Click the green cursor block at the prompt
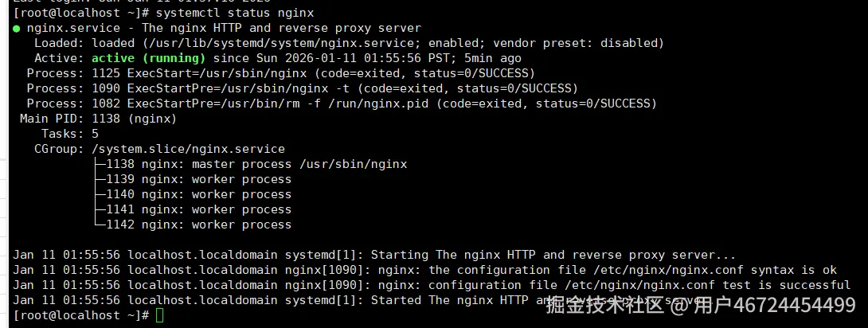868x328 pixels. [x=160, y=315]
